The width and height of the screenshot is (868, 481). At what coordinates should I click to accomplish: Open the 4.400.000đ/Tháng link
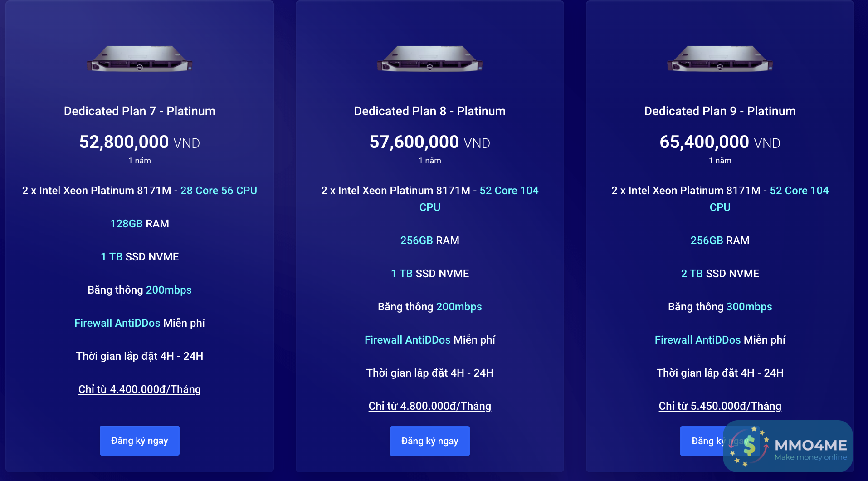(x=140, y=389)
